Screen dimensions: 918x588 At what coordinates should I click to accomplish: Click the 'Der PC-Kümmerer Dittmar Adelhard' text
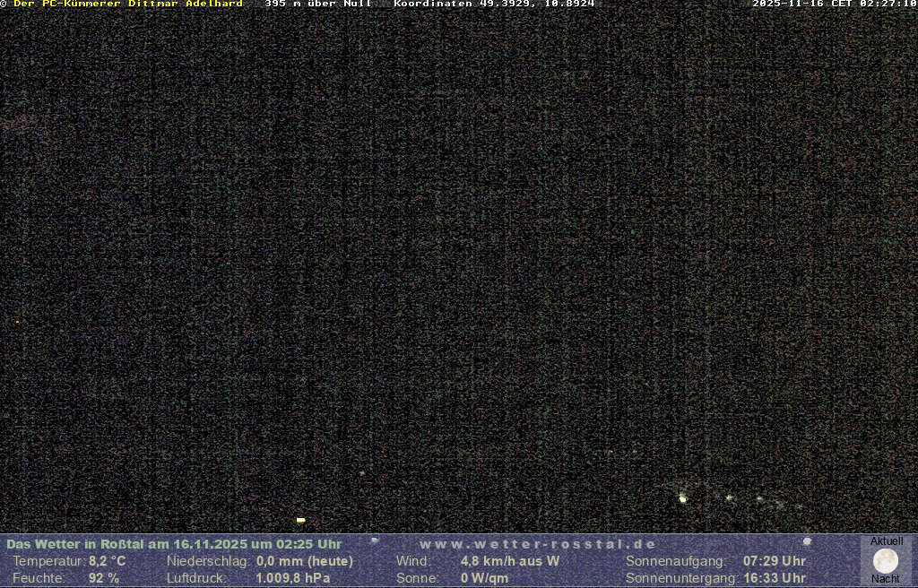pos(127,4)
